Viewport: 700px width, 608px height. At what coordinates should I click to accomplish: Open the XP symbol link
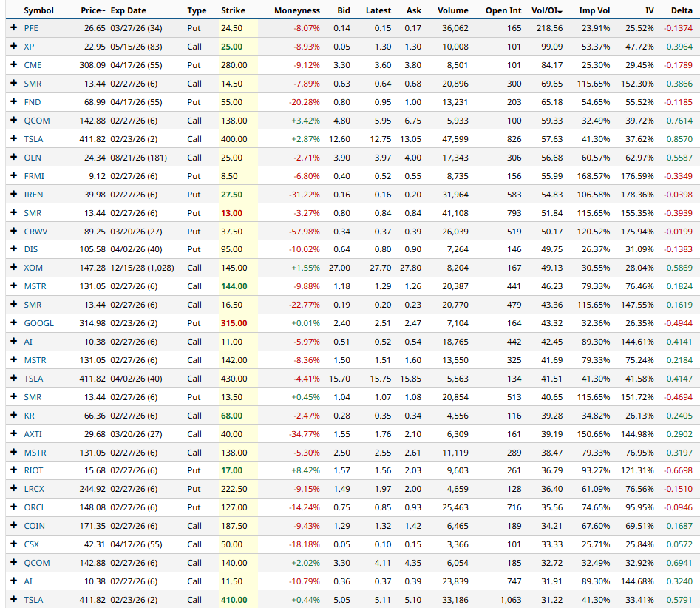pos(29,47)
